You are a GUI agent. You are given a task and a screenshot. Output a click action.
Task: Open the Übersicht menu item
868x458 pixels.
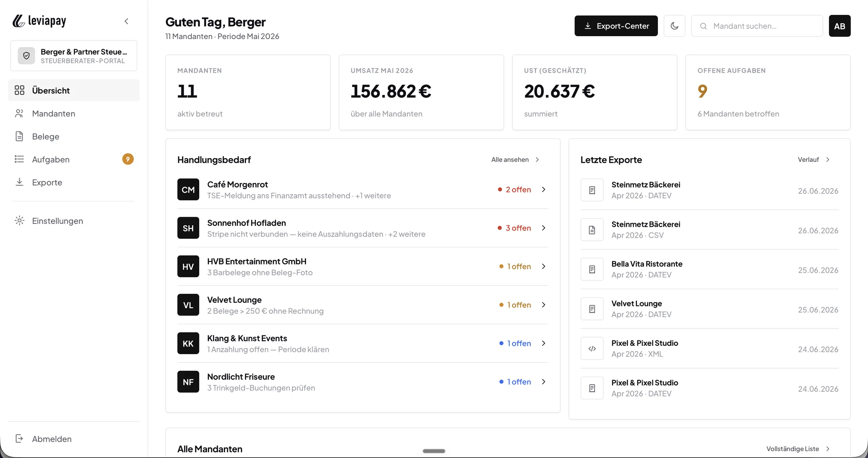tap(74, 90)
